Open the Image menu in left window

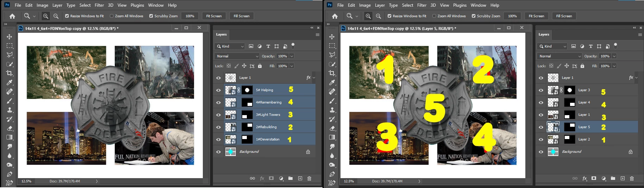coord(43,5)
